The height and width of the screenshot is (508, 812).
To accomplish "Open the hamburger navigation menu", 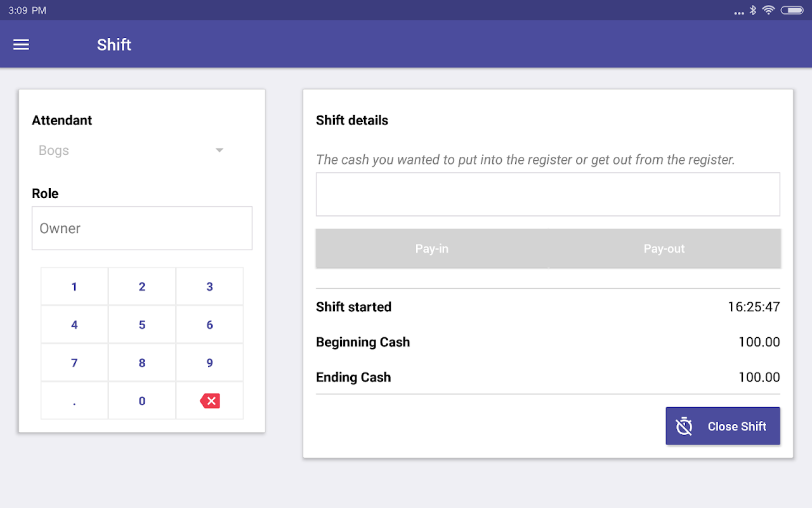I will (22, 44).
